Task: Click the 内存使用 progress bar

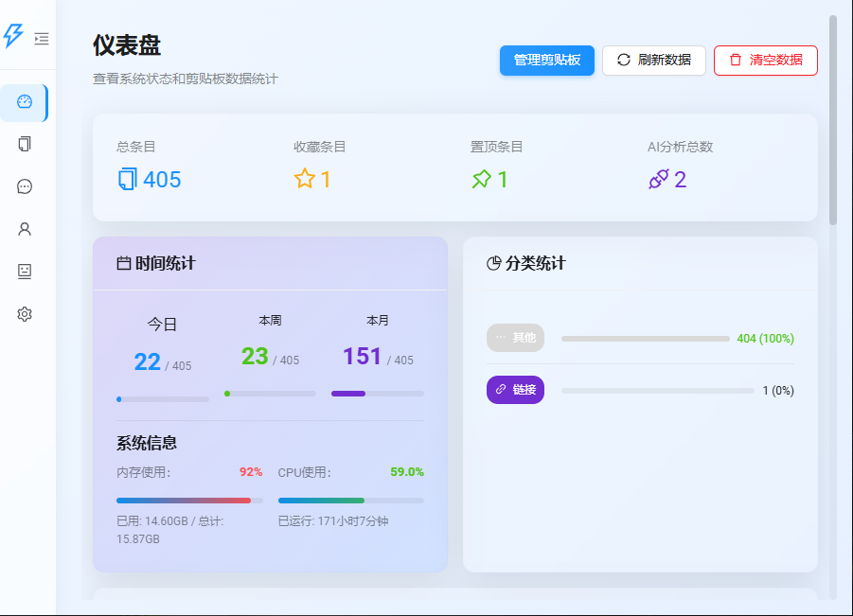Action: (x=189, y=501)
